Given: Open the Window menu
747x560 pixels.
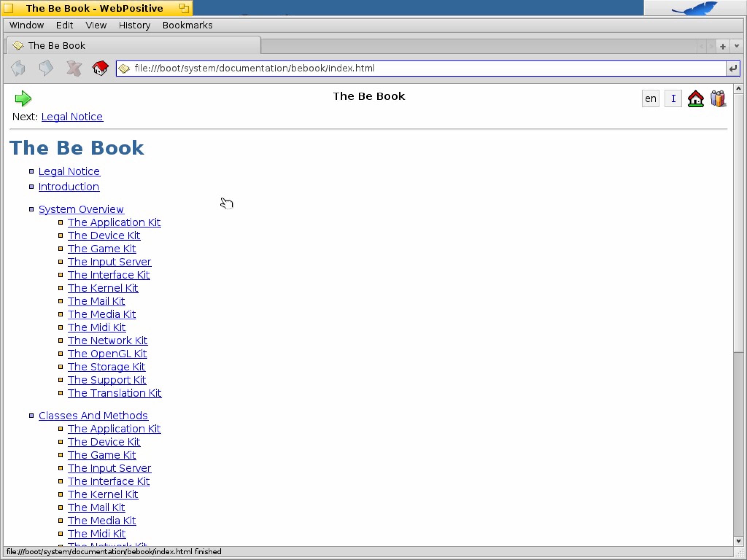Looking at the screenshot, I should (x=27, y=25).
